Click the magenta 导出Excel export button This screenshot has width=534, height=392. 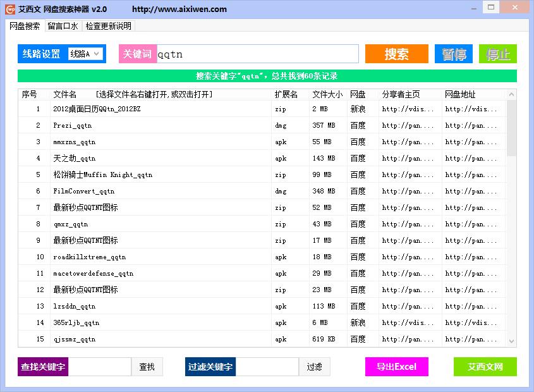point(396,367)
